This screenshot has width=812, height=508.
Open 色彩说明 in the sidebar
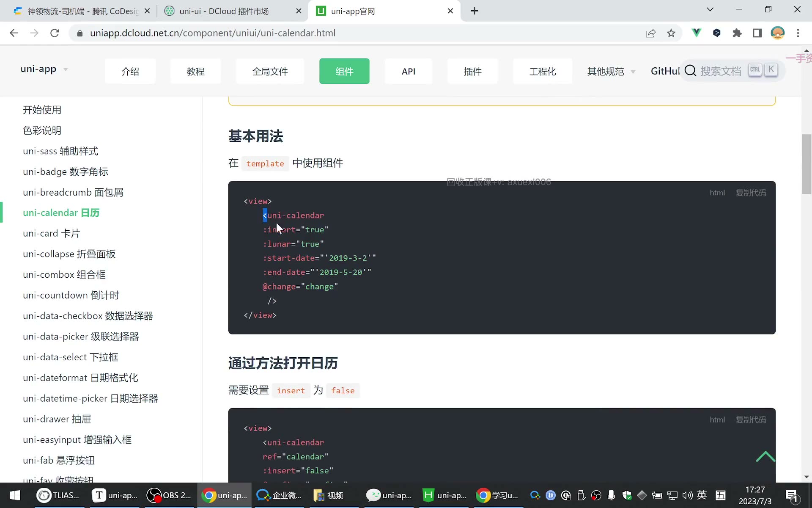(x=42, y=130)
